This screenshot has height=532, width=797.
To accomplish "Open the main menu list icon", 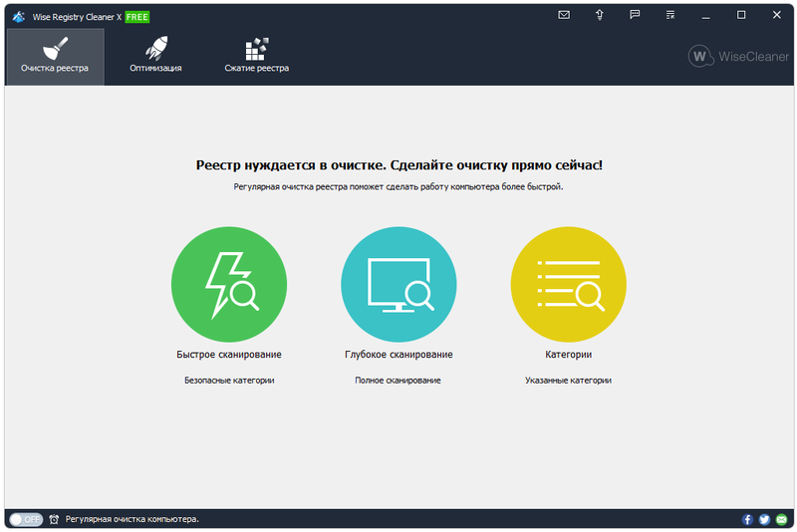I will pyautogui.click(x=670, y=15).
